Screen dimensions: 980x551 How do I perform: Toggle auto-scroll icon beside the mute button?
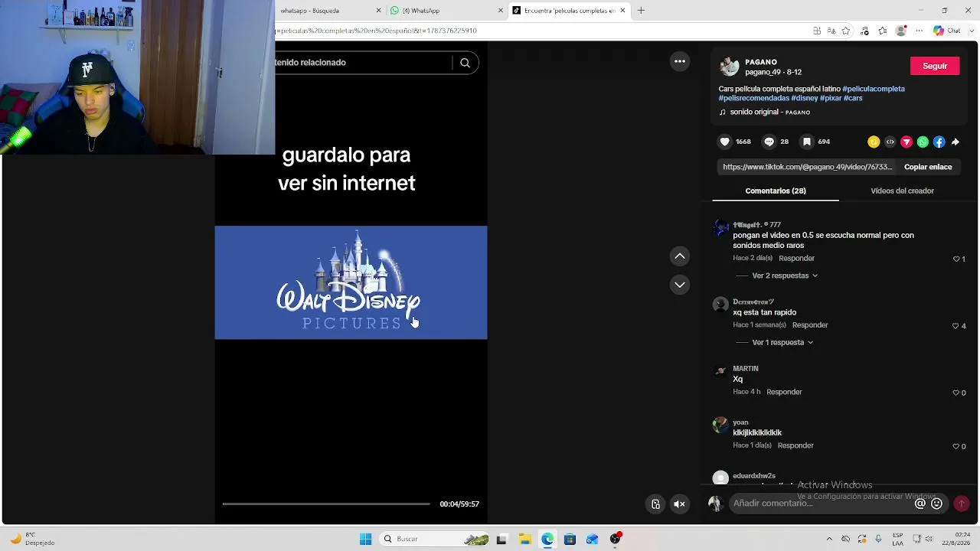(x=655, y=504)
